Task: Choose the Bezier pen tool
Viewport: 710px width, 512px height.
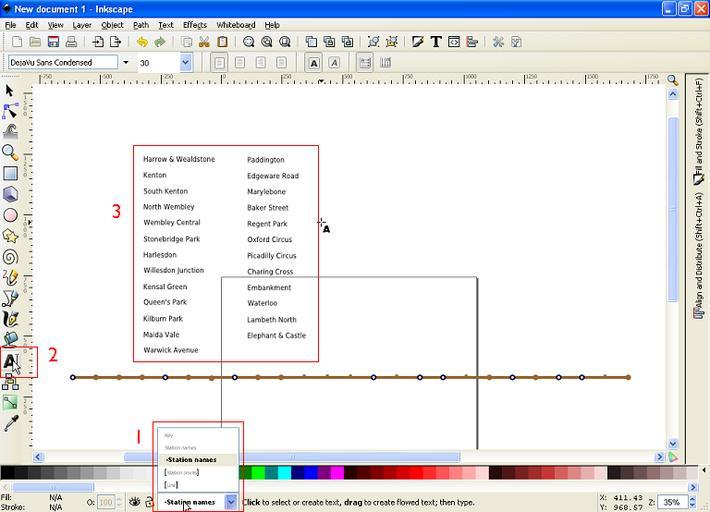Action: pyautogui.click(x=10, y=298)
